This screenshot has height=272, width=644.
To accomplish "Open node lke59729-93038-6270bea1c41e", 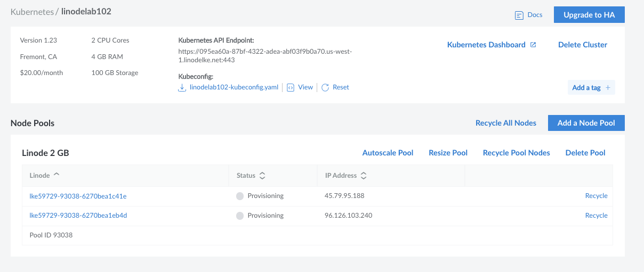I will click(x=78, y=196).
